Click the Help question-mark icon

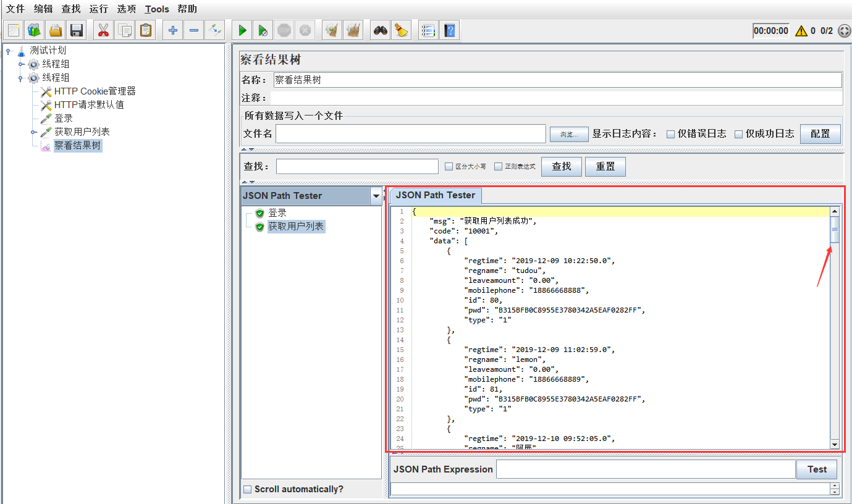[x=449, y=30]
